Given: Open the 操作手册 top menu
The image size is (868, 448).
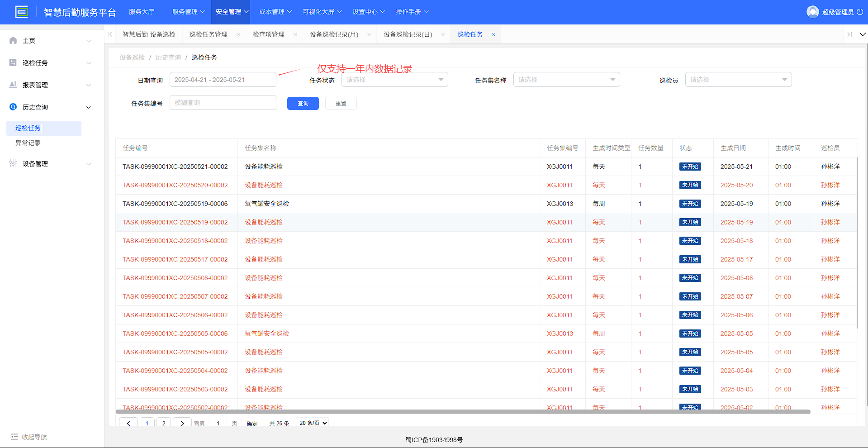Looking at the screenshot, I should pos(412,12).
